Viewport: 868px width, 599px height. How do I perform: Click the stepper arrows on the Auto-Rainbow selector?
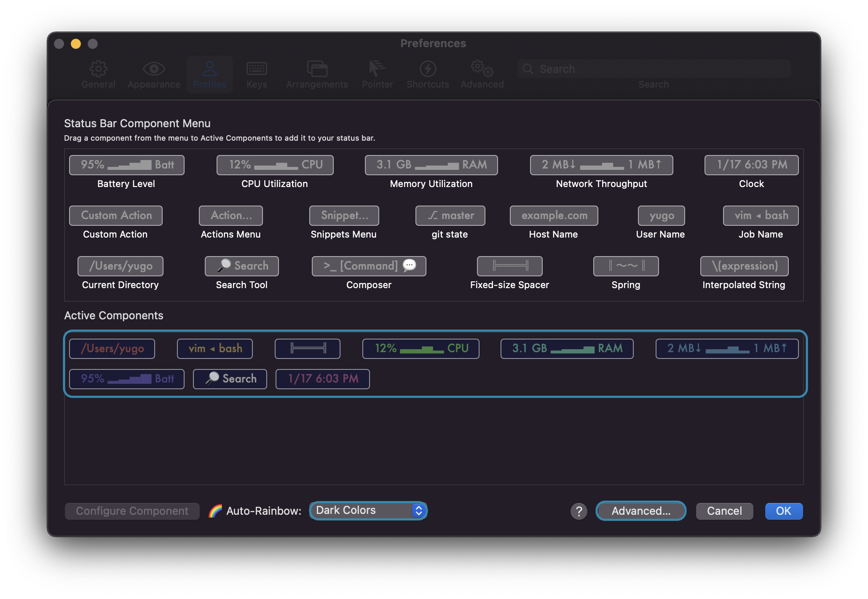click(418, 510)
